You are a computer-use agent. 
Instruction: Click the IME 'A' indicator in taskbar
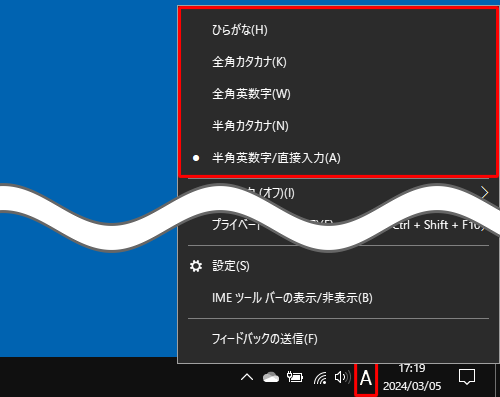pos(366,379)
